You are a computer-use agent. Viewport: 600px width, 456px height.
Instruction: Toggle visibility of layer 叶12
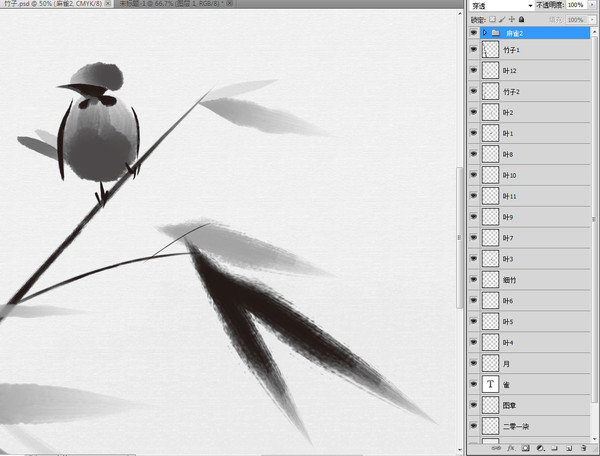tap(474, 70)
